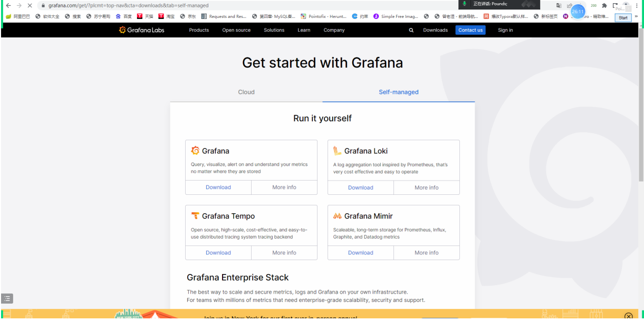Viewport: 644px width, 321px height.
Task: Click the "Get started with Grafana" heading
Action: (322, 63)
